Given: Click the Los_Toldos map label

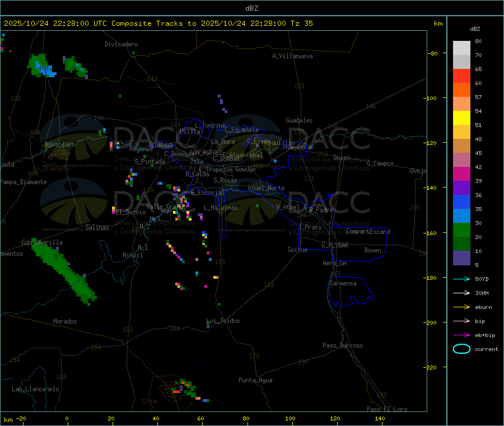Looking at the screenshot, I should 223,321.
